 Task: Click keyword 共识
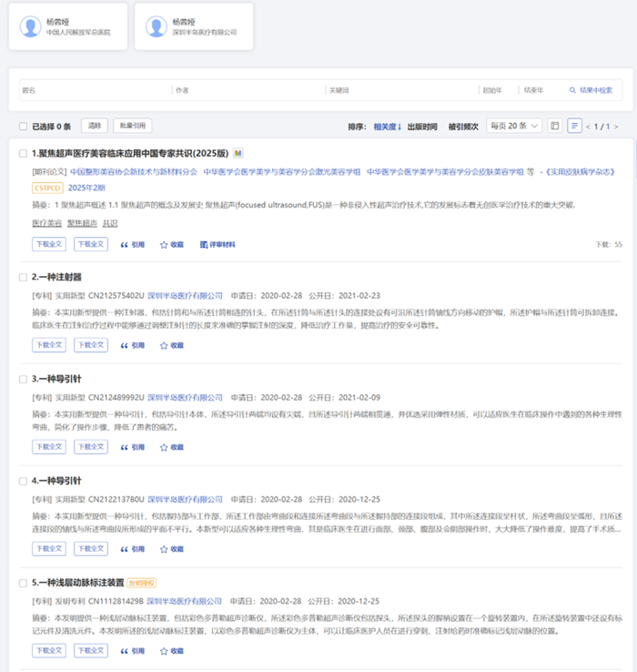[110, 223]
